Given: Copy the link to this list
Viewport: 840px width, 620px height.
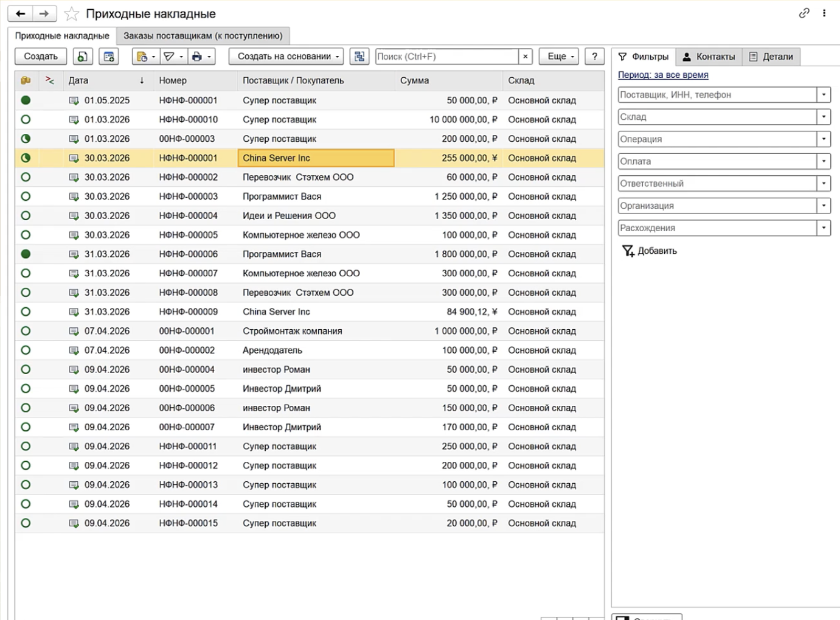Looking at the screenshot, I should [x=804, y=13].
